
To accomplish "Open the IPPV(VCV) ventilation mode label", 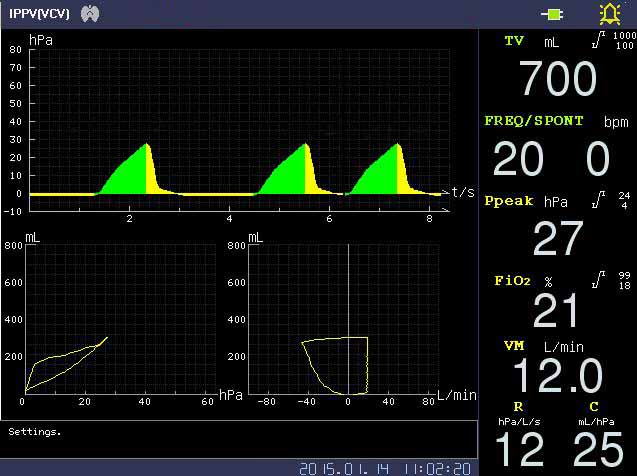I will [38, 13].
